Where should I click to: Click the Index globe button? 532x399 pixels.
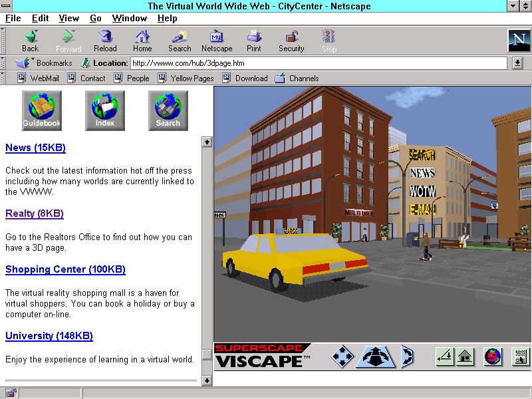pyautogui.click(x=105, y=110)
